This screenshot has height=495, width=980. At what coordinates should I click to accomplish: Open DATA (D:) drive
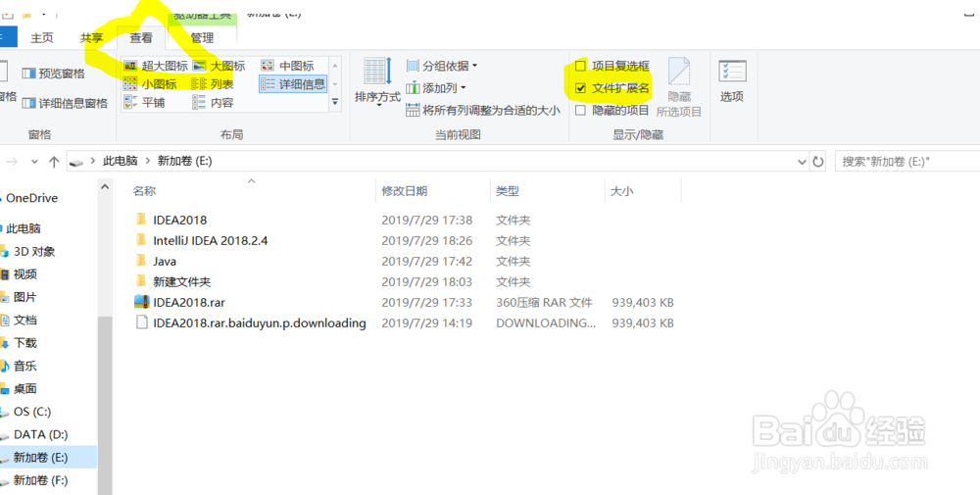click(x=40, y=434)
